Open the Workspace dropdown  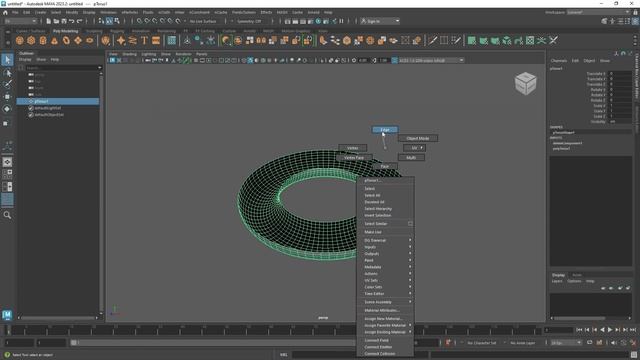598,13
